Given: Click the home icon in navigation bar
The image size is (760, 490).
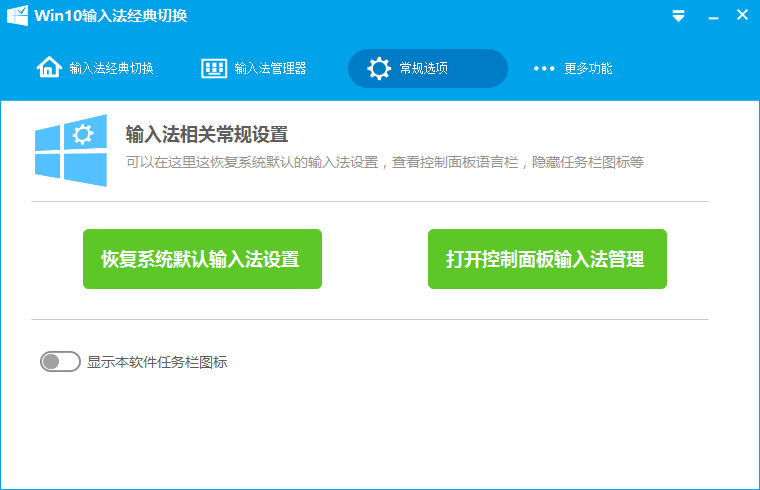Looking at the screenshot, I should (49, 67).
